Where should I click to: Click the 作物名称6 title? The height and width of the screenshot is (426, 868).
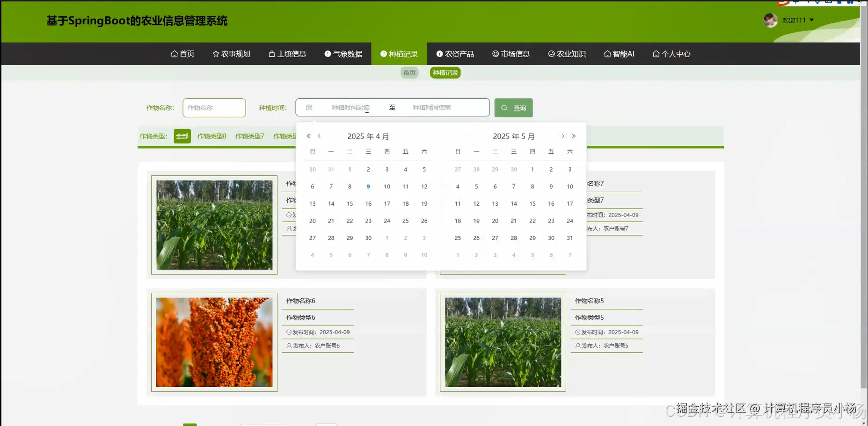[301, 301]
